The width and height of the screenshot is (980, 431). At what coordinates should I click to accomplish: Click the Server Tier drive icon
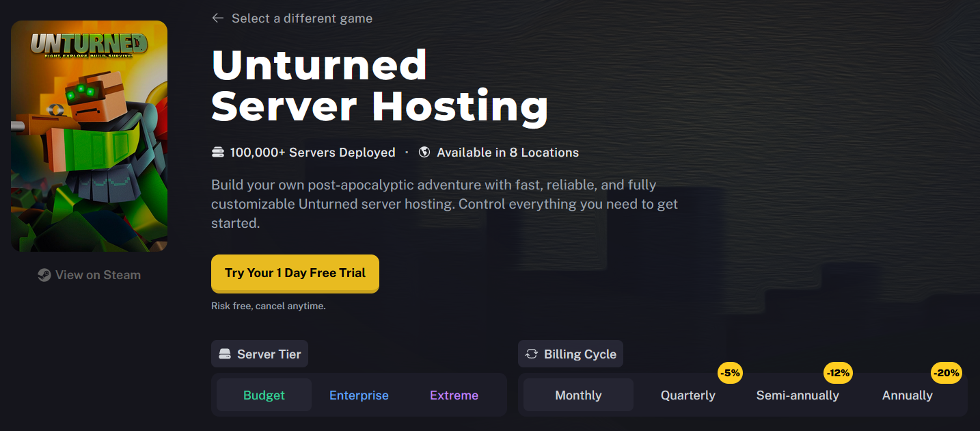[x=225, y=354]
